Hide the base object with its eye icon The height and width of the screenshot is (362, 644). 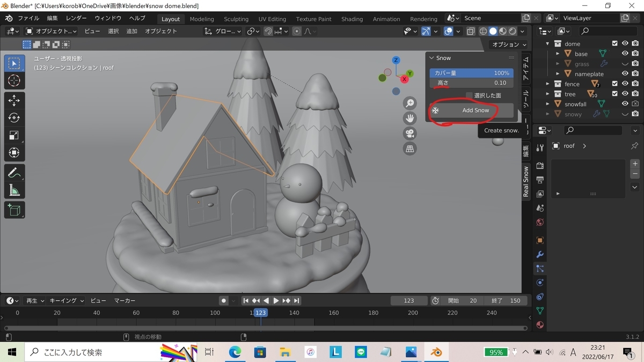(625, 54)
